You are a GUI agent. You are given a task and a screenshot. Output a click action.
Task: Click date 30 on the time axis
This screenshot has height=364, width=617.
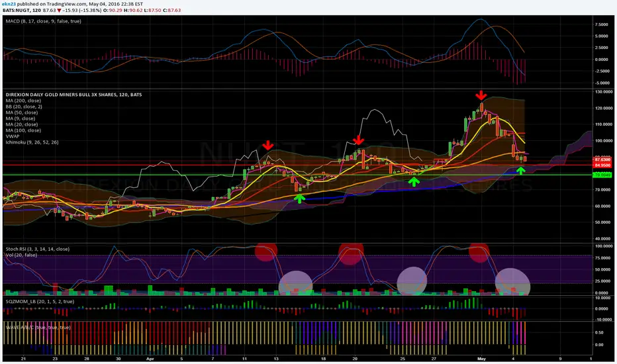pos(119,359)
